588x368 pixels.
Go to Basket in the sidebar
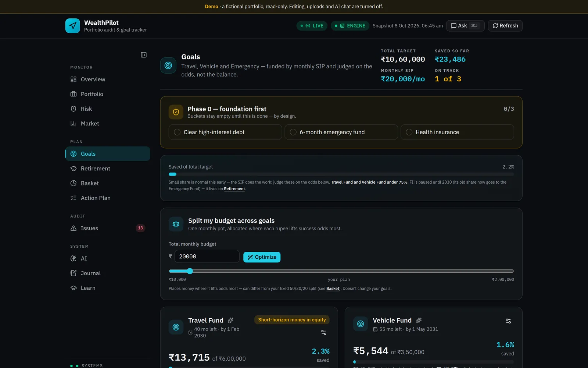108,183
